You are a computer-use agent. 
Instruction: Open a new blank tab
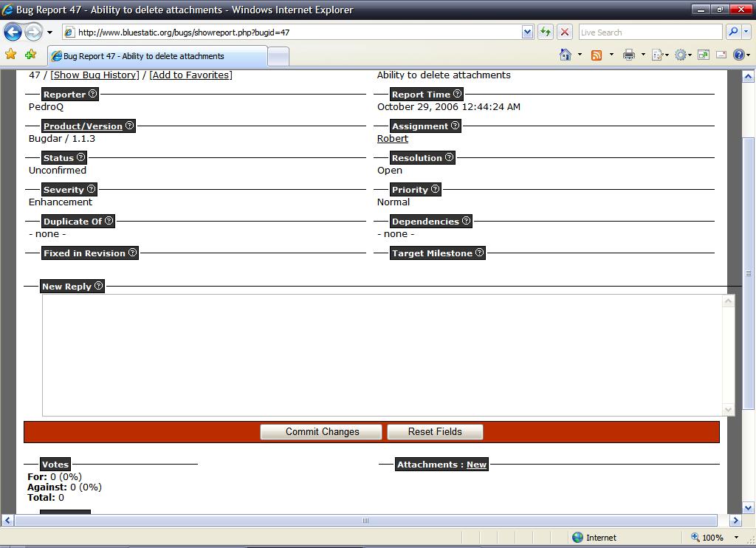(x=278, y=56)
